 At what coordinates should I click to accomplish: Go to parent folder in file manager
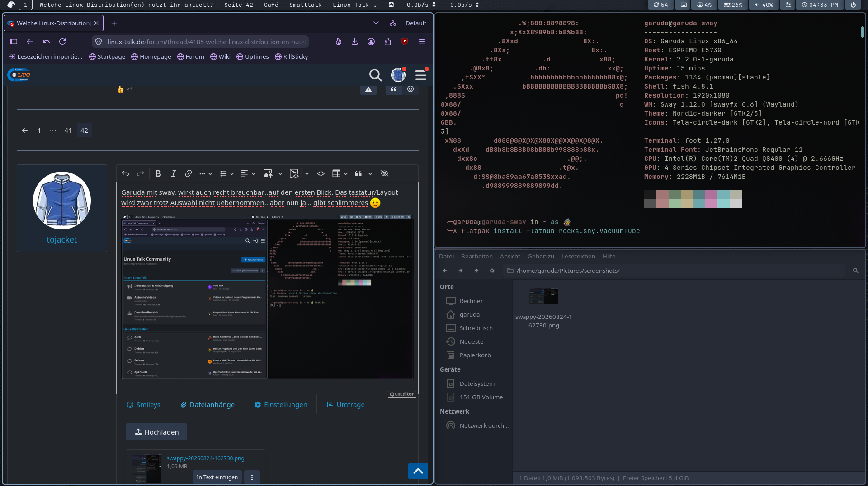(476, 271)
